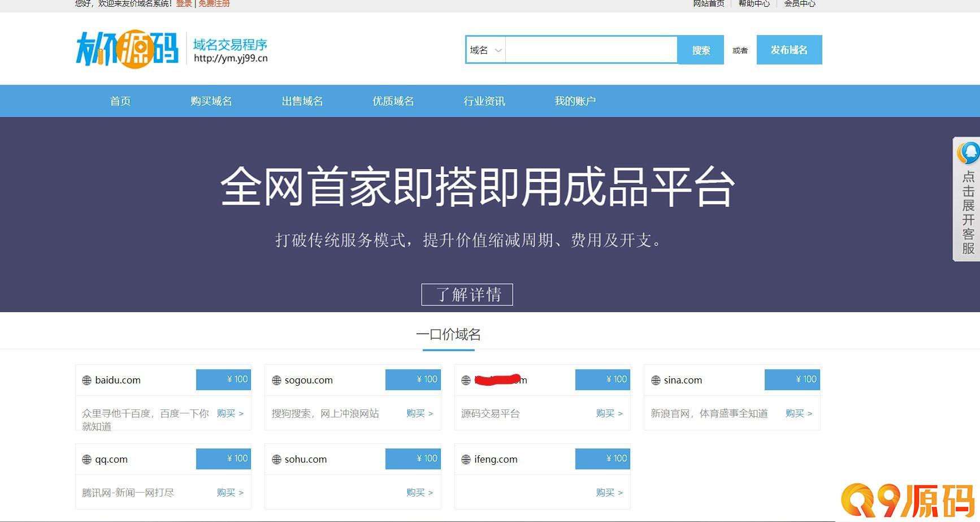This screenshot has width=980, height=522.
Task: Click the globe icon beside sohu.com
Action: point(276,460)
